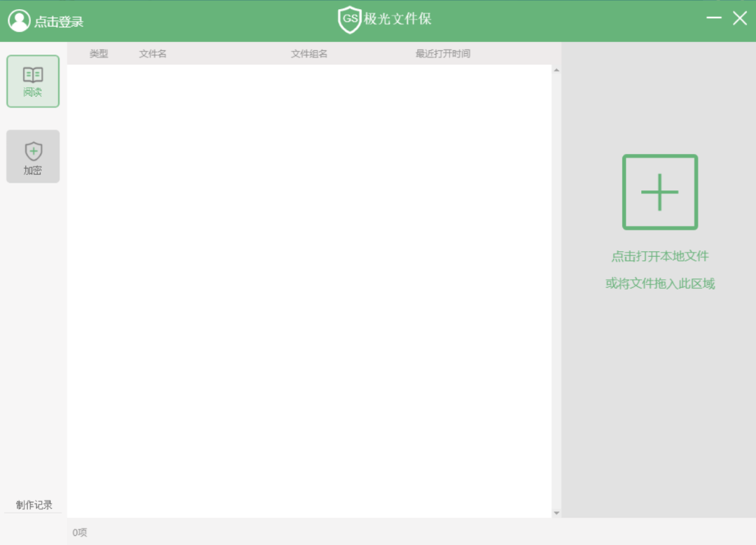
Task: Sort by 最近打开时间 column header
Action: point(442,54)
